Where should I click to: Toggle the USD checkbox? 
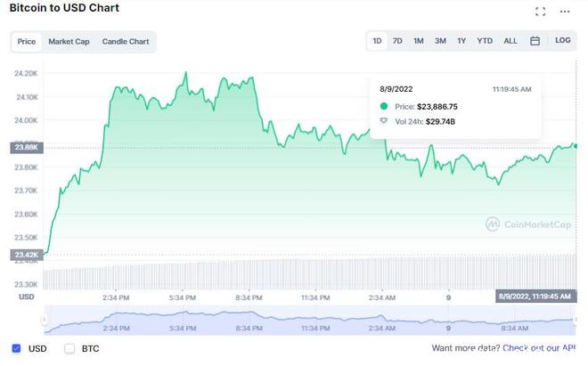16,348
